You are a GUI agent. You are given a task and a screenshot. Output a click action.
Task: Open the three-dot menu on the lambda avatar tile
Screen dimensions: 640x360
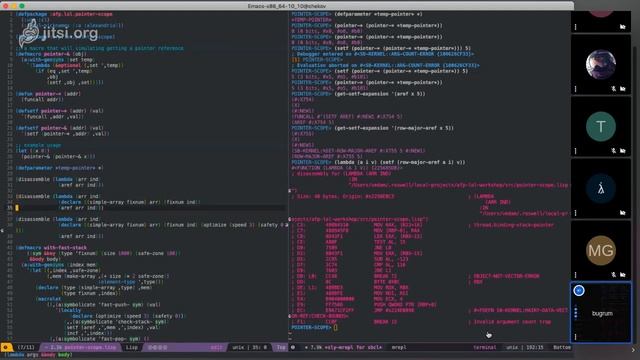tap(576, 213)
